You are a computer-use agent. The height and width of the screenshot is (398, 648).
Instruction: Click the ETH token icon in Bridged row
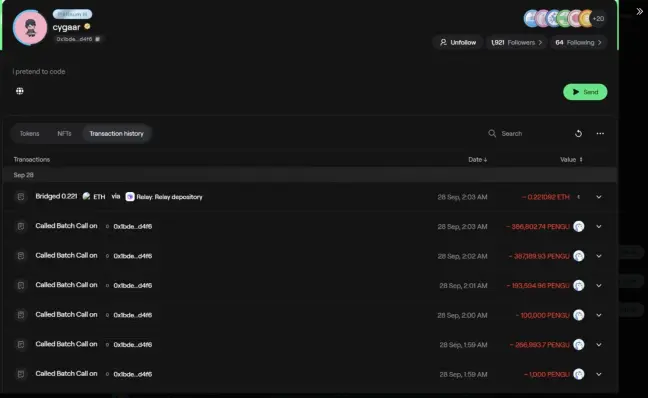(86, 196)
